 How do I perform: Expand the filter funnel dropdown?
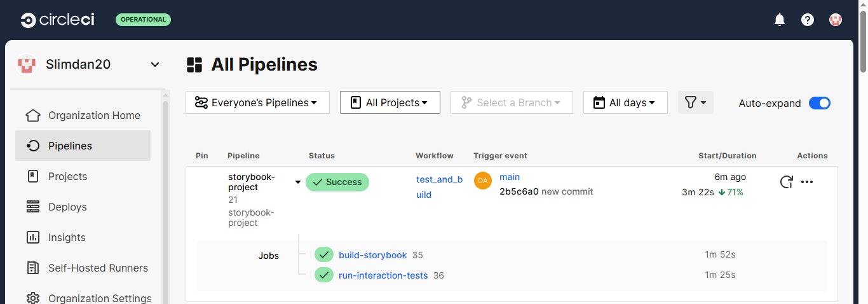click(x=695, y=102)
